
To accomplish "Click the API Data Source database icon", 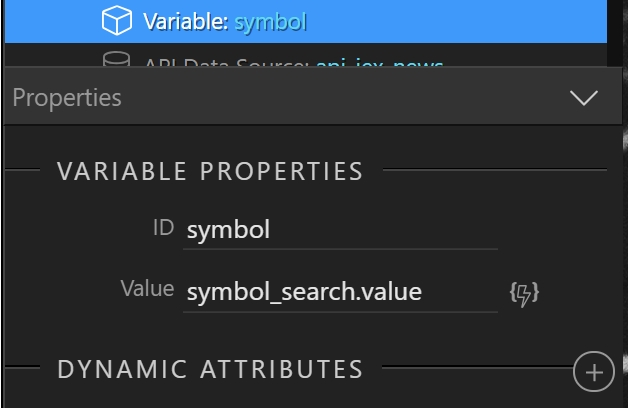I will (116, 59).
